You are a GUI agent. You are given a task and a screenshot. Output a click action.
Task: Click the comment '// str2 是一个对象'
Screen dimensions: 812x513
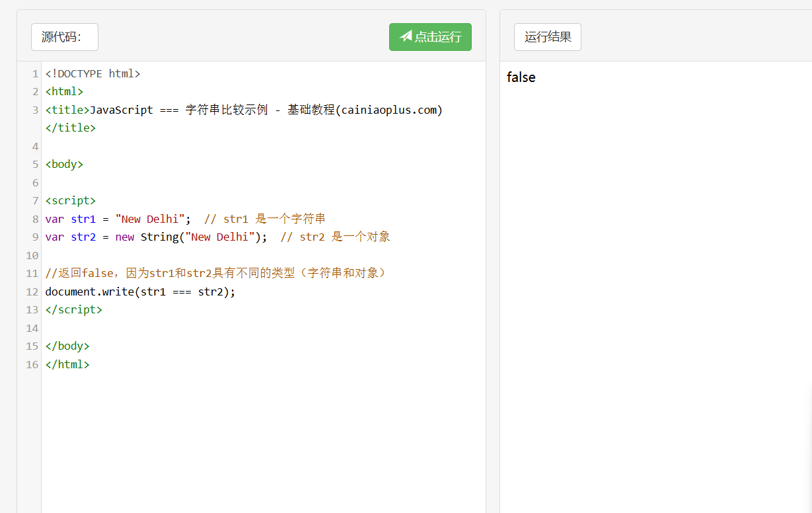coord(336,237)
